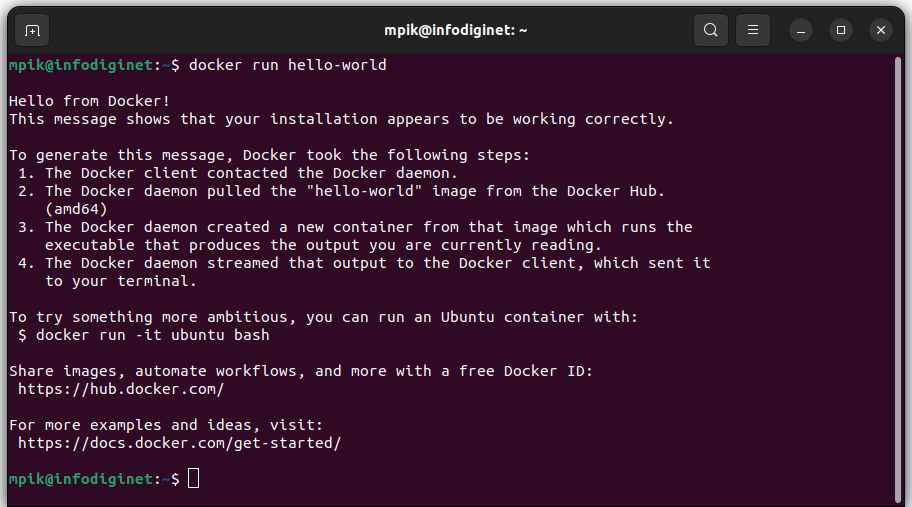Click the window title mpik@infodiginet
This screenshot has height=507, width=912.
455,30
